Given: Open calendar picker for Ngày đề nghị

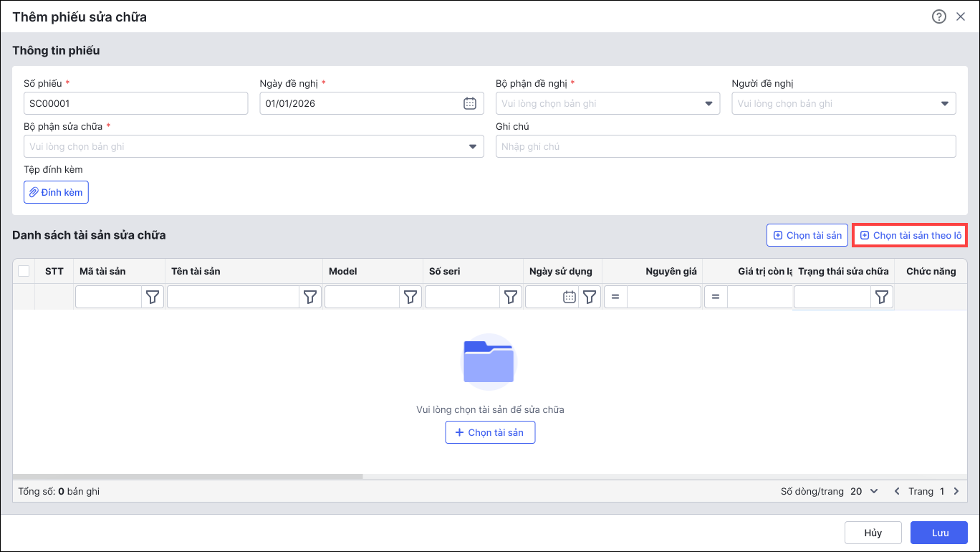Looking at the screenshot, I should coord(470,103).
